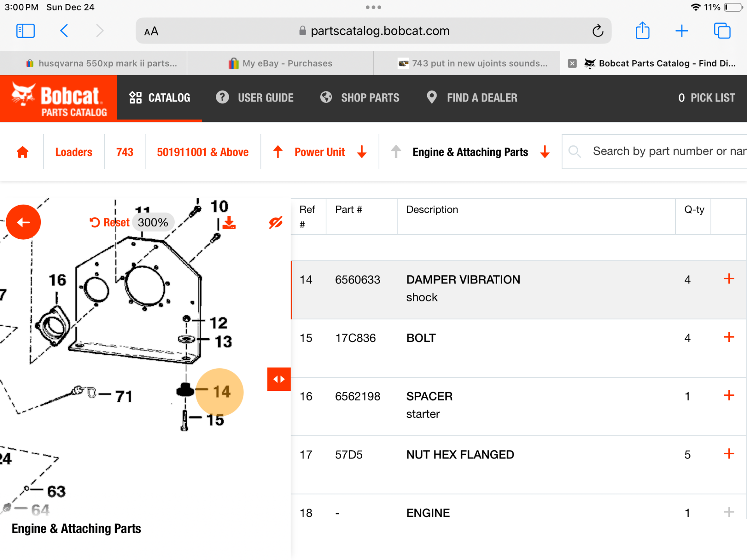
Task: Switch to husqvarna 550xp mark ii parts tab
Action: (x=93, y=63)
